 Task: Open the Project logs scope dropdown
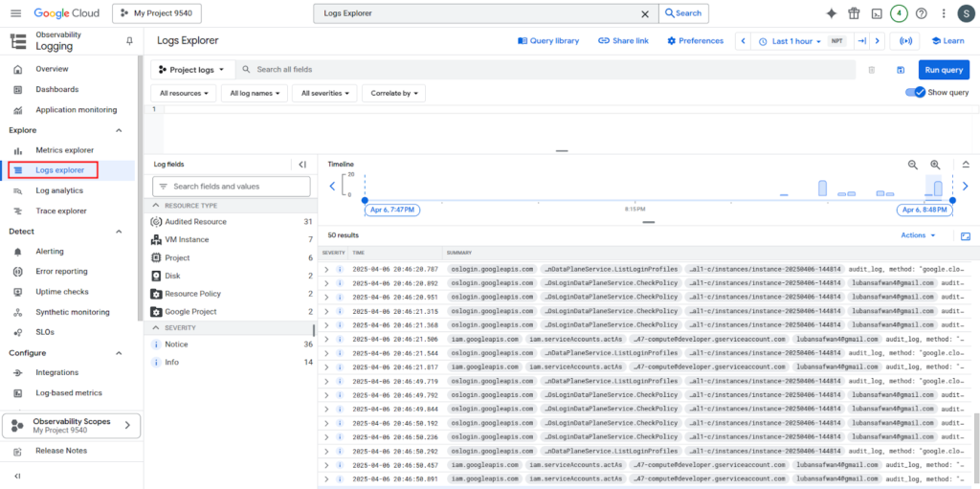[x=193, y=70]
